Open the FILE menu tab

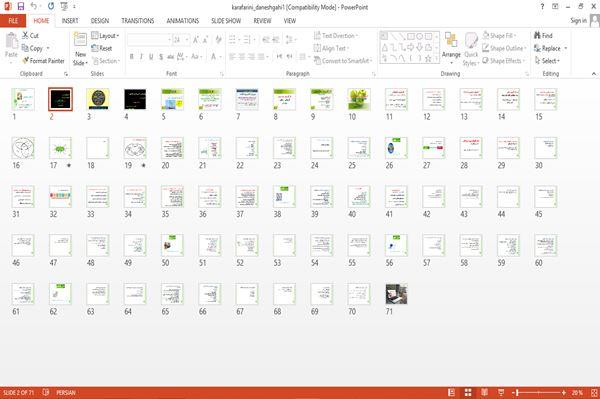[13, 21]
